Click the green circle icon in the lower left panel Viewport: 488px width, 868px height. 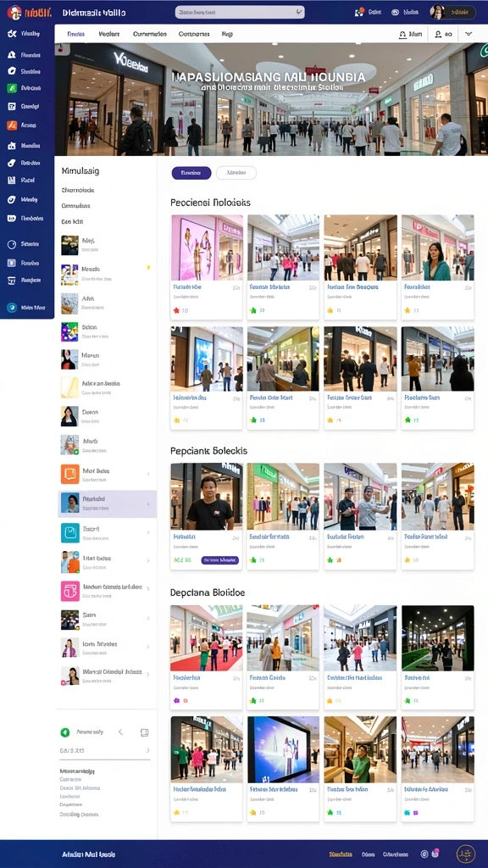click(64, 732)
